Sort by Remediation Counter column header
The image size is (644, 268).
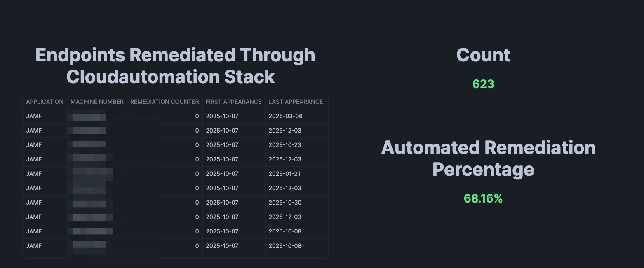pos(165,102)
